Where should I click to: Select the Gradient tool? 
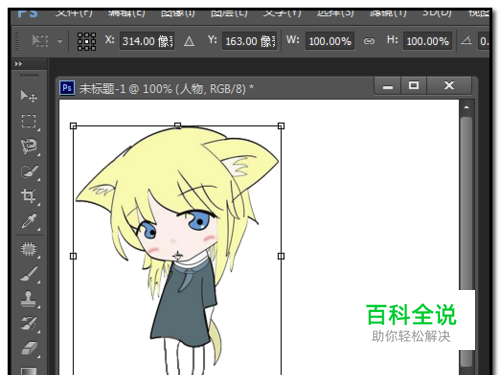[29, 371]
